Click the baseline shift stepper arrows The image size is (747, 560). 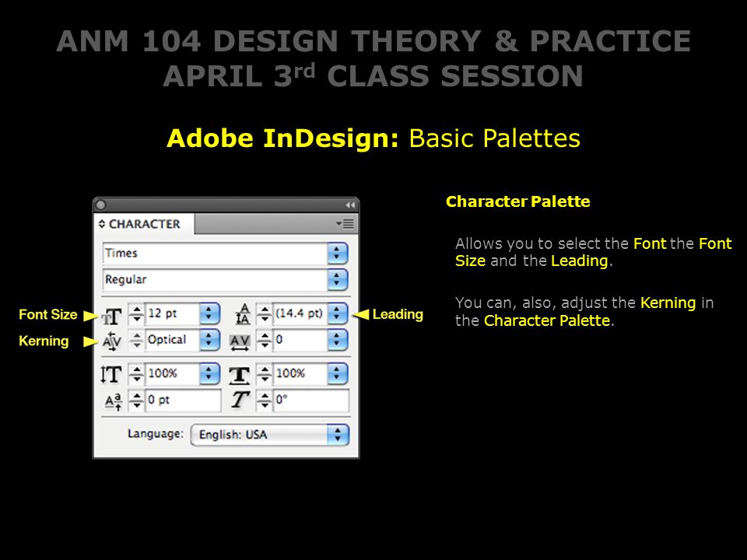[x=137, y=400]
